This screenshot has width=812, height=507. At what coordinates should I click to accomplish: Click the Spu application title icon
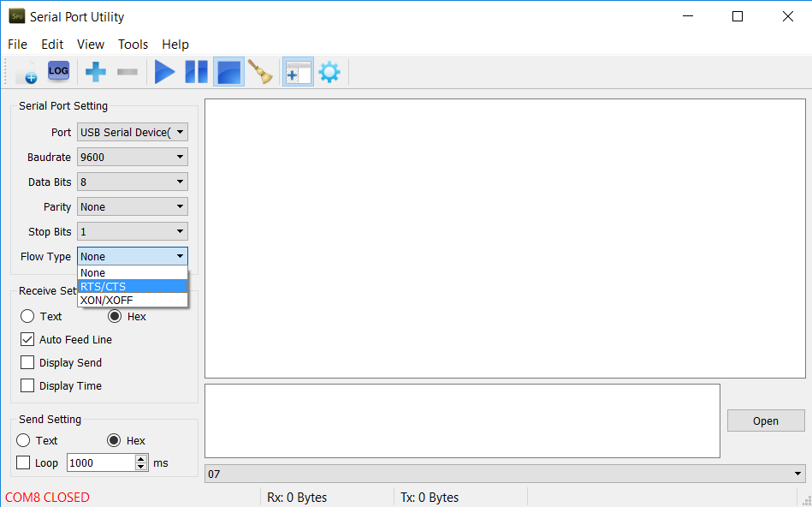(17, 16)
